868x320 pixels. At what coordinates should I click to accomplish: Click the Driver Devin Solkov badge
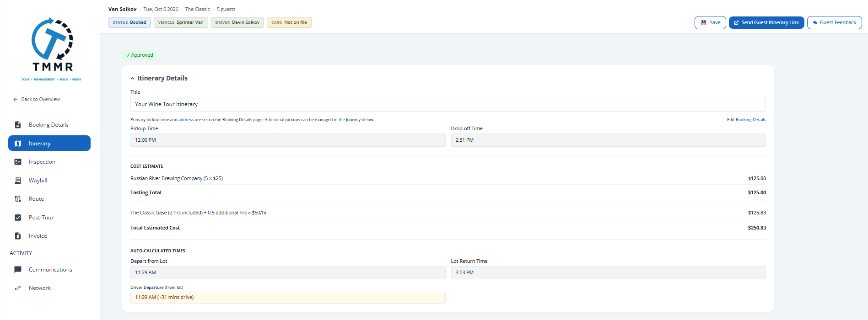[x=237, y=22]
